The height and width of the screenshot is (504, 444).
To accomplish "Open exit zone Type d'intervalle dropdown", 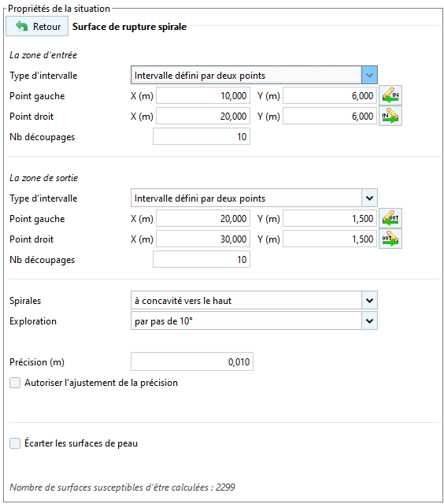I will [x=253, y=198].
